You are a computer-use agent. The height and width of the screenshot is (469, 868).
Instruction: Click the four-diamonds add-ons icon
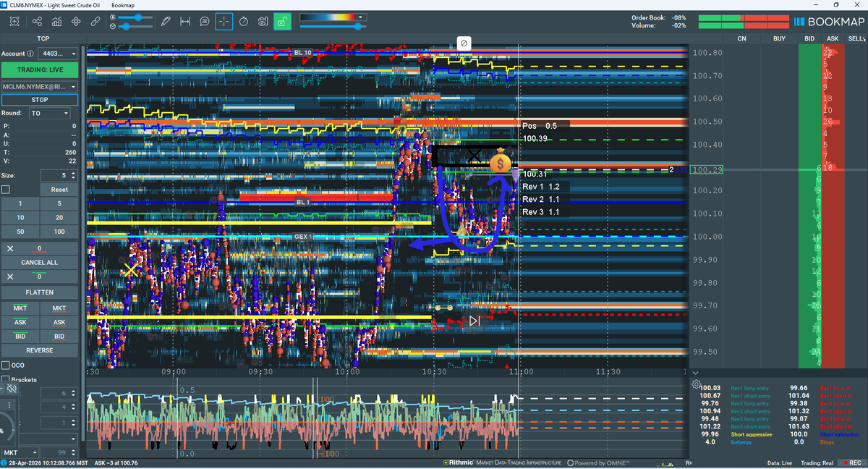76,22
